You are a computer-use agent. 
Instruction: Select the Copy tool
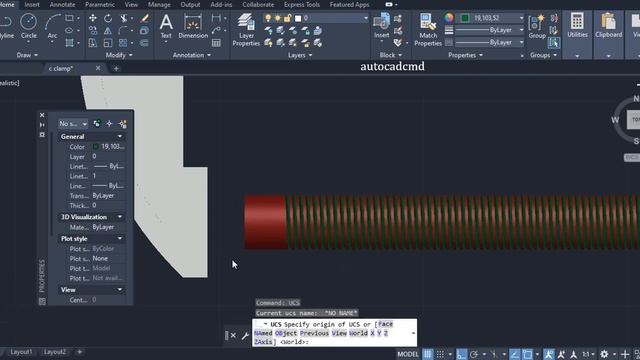pyautogui.click(x=93, y=31)
